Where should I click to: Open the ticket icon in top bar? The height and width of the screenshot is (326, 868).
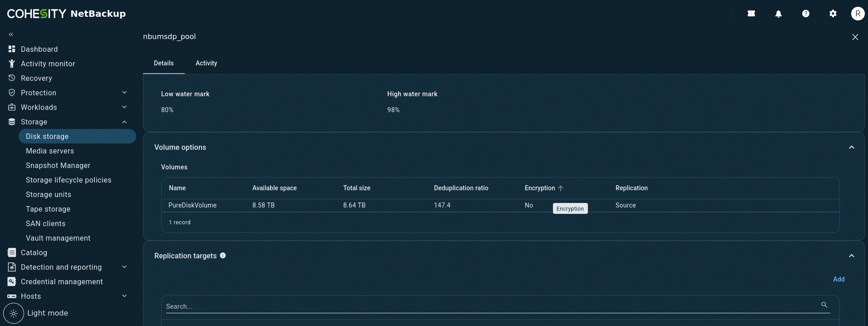[751, 14]
